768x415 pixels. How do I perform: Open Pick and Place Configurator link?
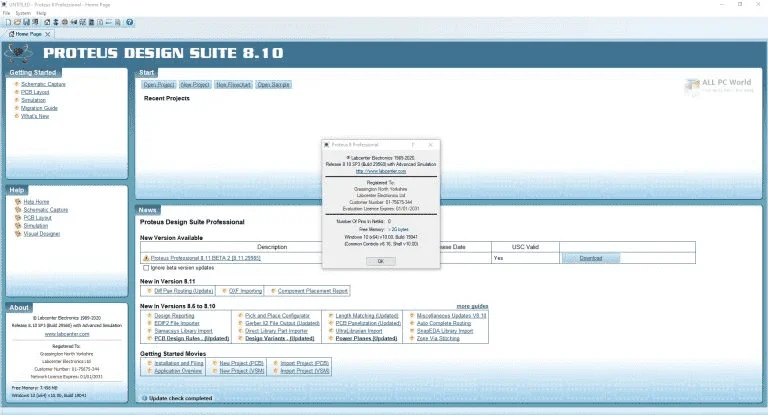click(277, 316)
